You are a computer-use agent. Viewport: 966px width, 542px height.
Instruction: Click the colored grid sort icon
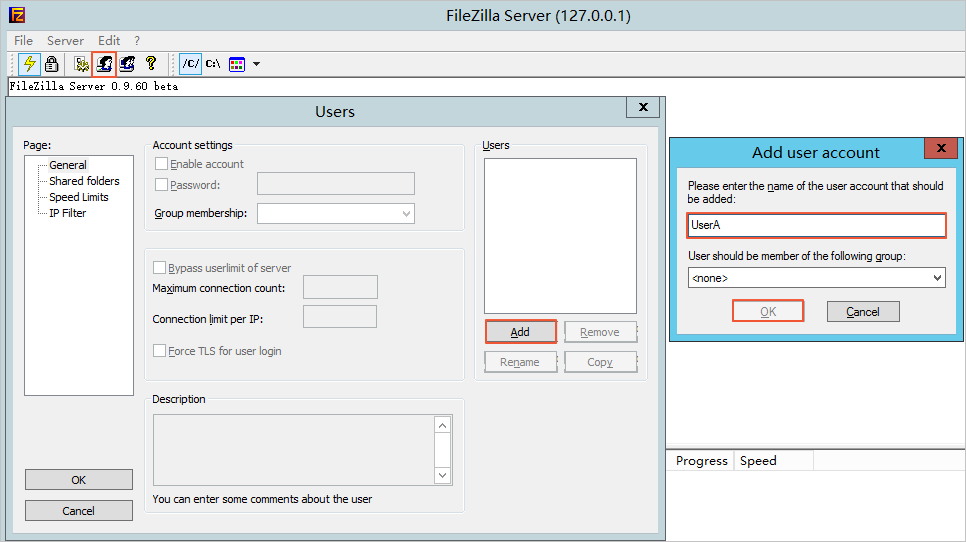coord(237,63)
